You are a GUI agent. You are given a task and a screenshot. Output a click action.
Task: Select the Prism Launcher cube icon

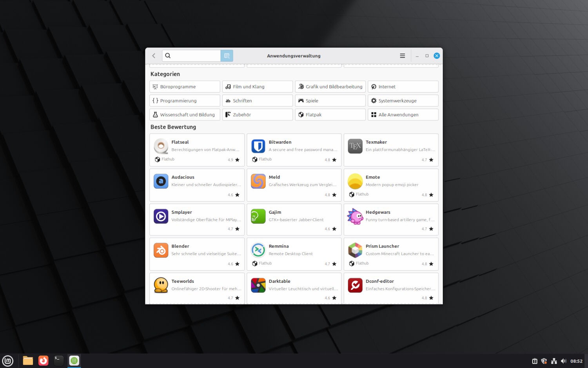coord(355,250)
